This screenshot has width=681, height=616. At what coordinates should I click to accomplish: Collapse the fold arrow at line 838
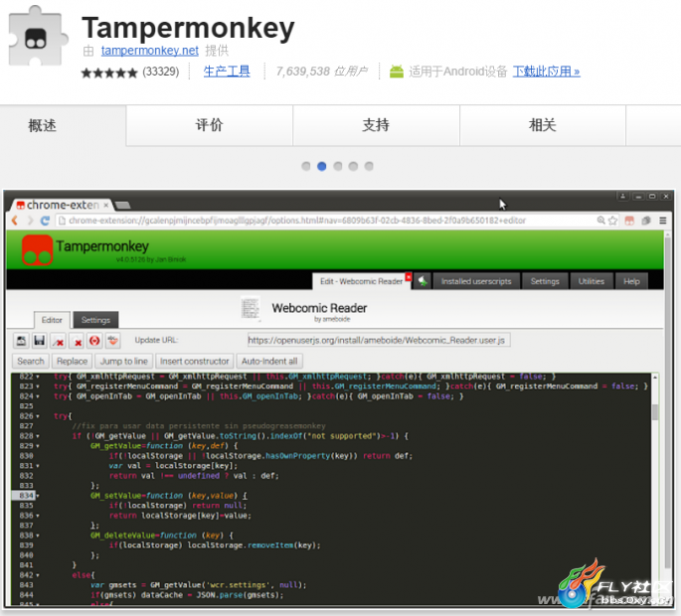coord(38,536)
